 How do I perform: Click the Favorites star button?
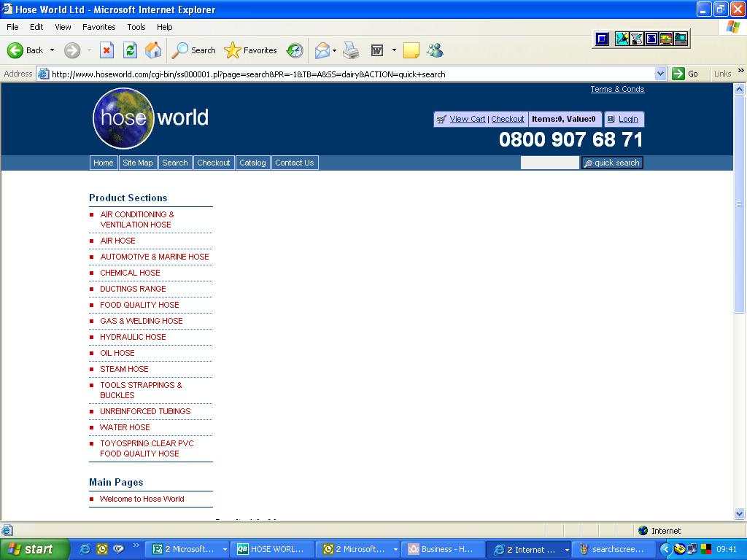[250, 50]
